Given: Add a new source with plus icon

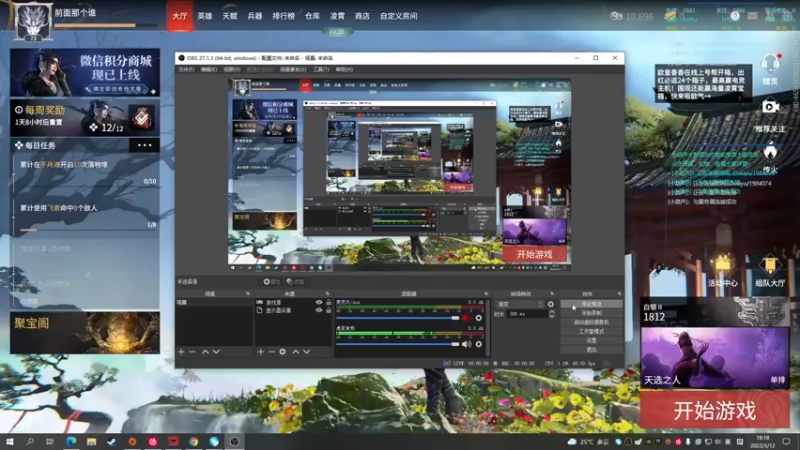Looking at the screenshot, I should (260, 352).
